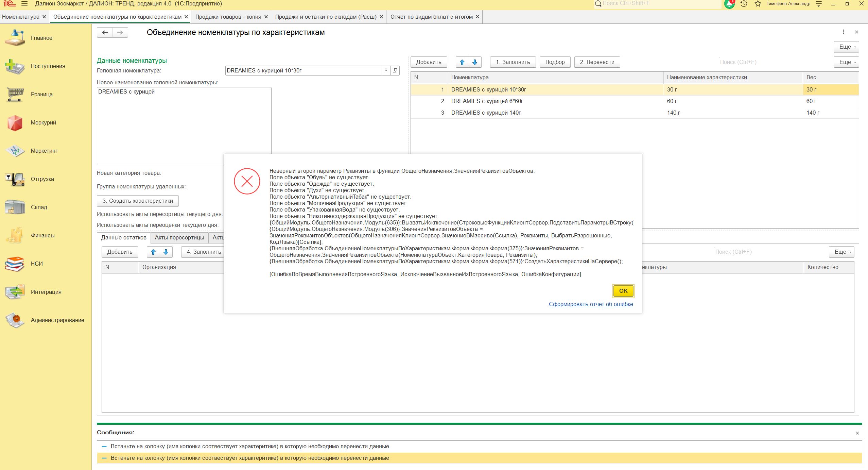The image size is (868, 470).
Task: Click the new head nomenclature name field
Action: tap(184, 126)
